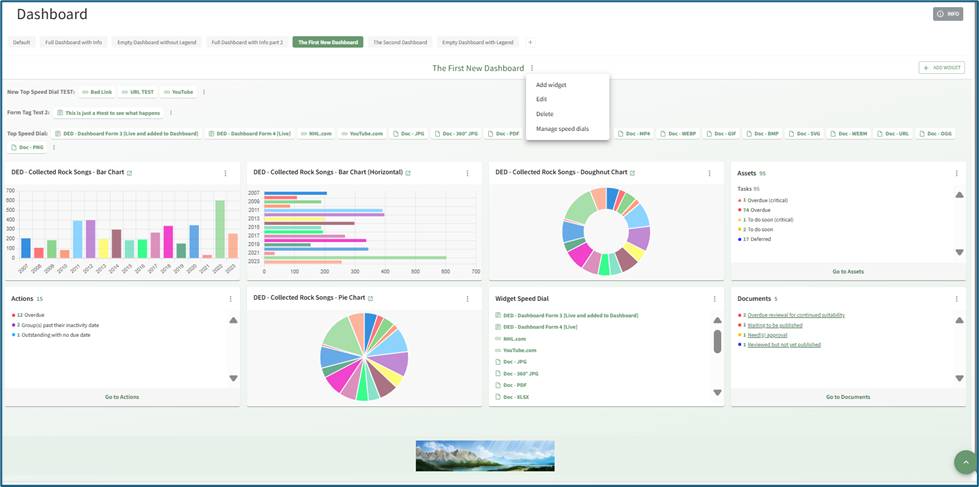Image resolution: width=979 pixels, height=487 pixels.
Task: Click the Widget Speed Dial scrollbar thumb
Action: (717, 342)
